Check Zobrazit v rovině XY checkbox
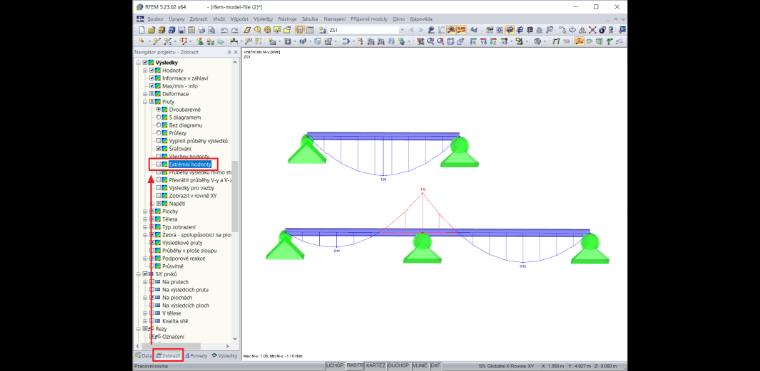The image size is (760, 371). (x=158, y=195)
